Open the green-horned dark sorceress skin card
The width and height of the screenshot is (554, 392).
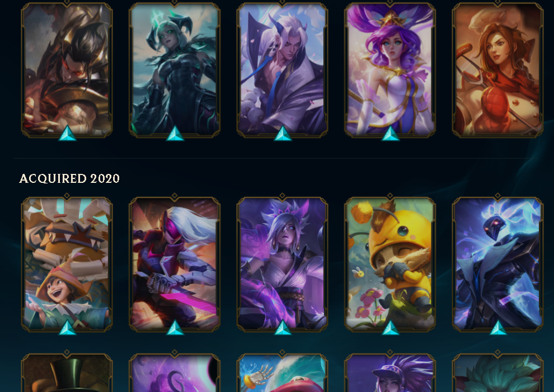coord(175,69)
